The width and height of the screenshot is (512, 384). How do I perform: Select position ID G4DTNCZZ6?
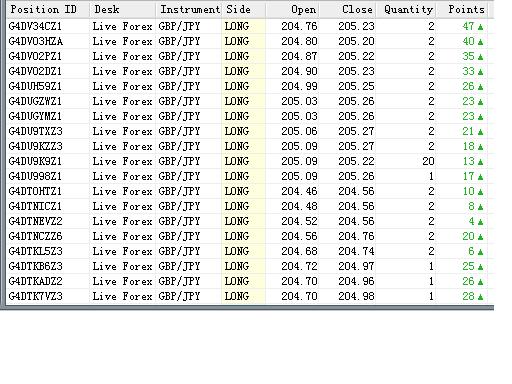35,236
